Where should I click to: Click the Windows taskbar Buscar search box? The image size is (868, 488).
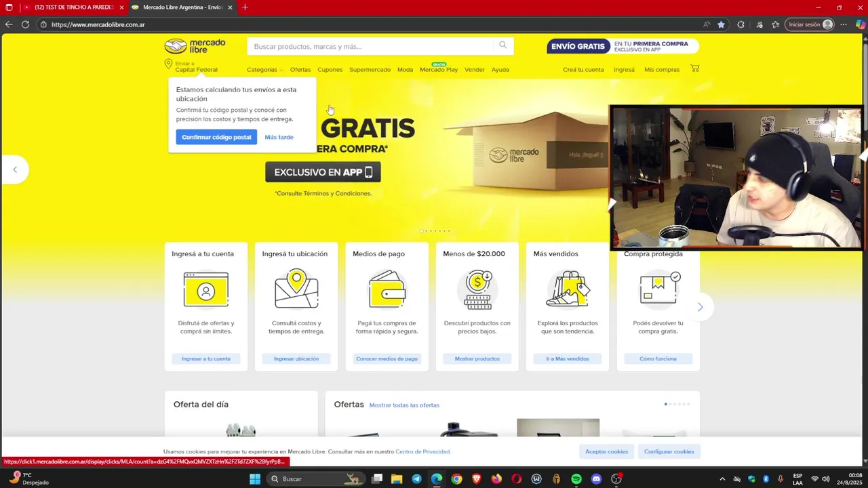[x=316, y=479]
